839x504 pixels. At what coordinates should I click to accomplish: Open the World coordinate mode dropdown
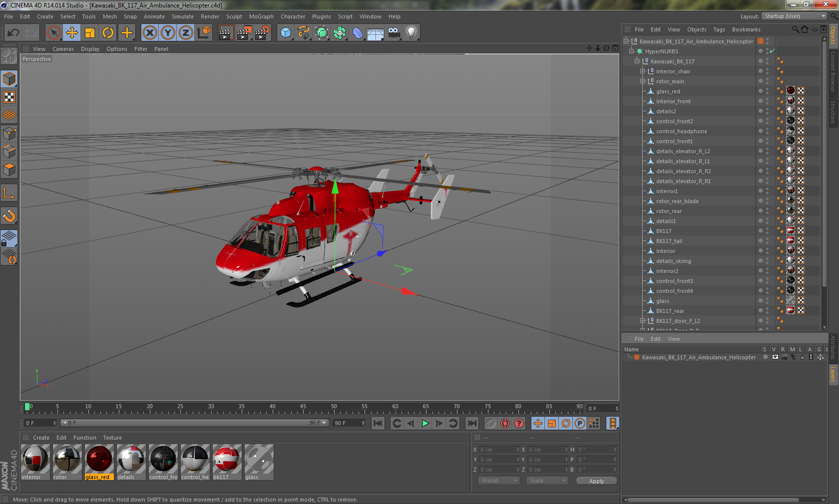tap(499, 481)
